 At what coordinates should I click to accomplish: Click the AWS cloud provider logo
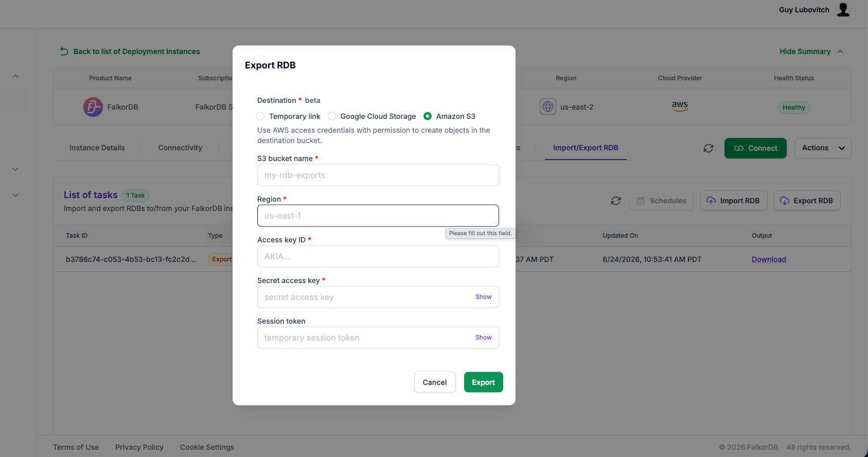[680, 106]
